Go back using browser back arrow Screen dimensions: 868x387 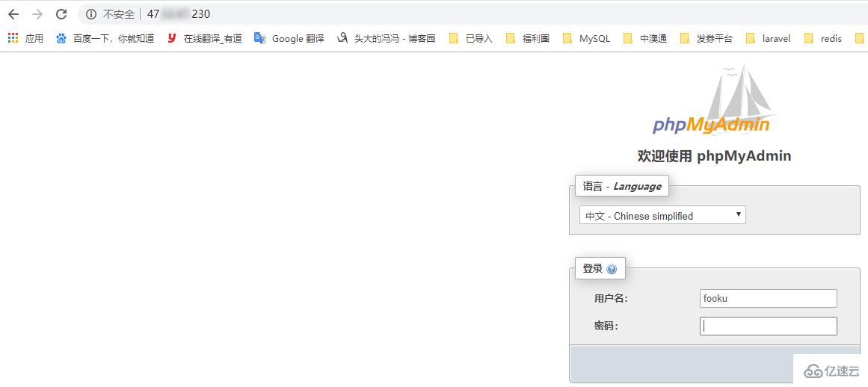click(x=13, y=14)
